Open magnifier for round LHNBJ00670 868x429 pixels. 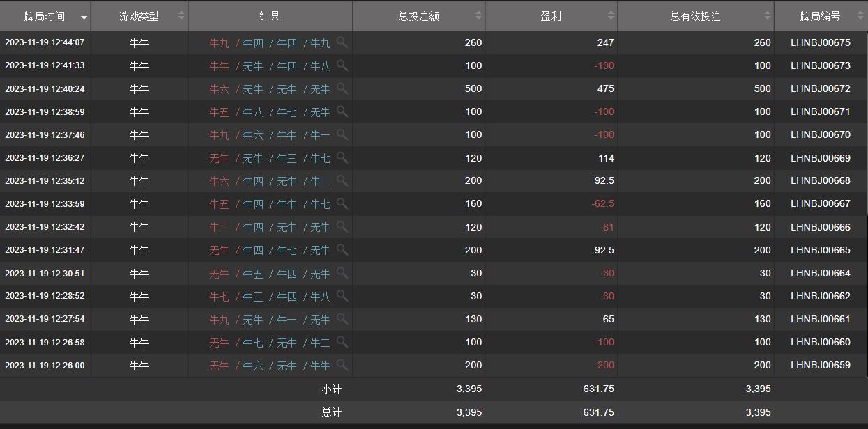click(x=342, y=134)
